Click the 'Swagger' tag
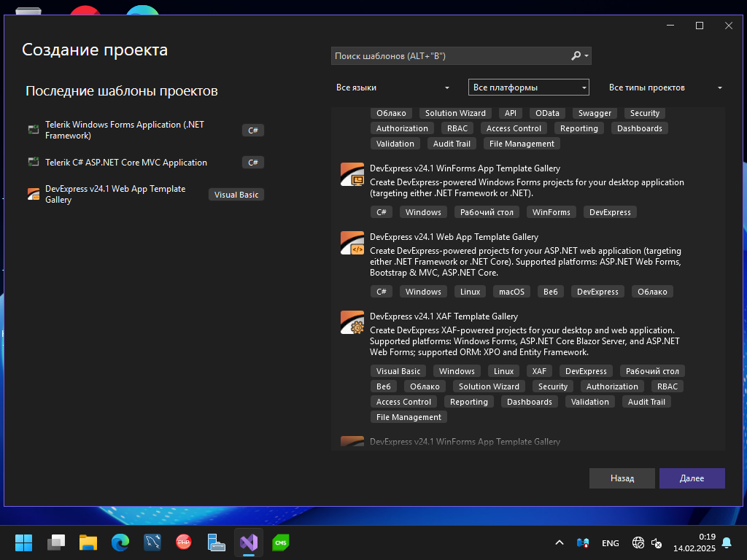This screenshot has width=747, height=560. 595,113
